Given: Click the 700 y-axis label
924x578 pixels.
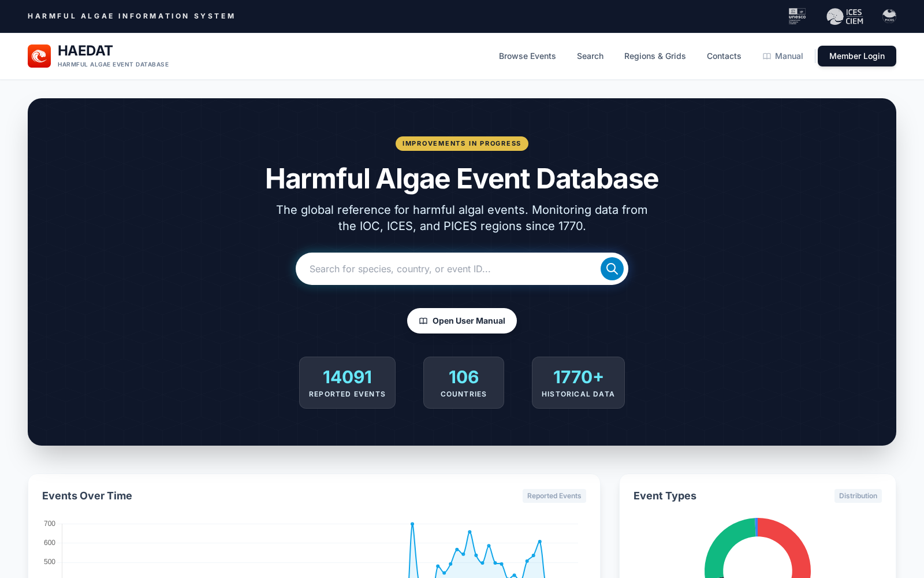Looking at the screenshot, I should [50, 524].
